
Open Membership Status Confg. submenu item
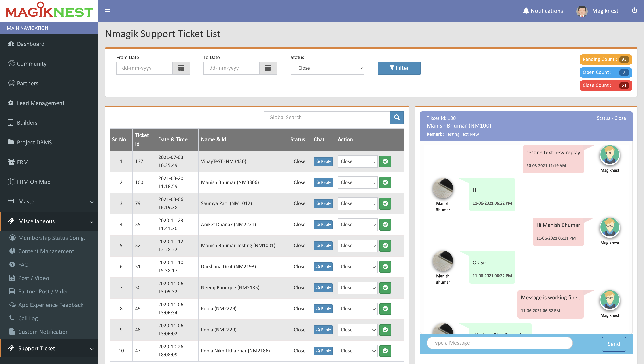pos(49,238)
